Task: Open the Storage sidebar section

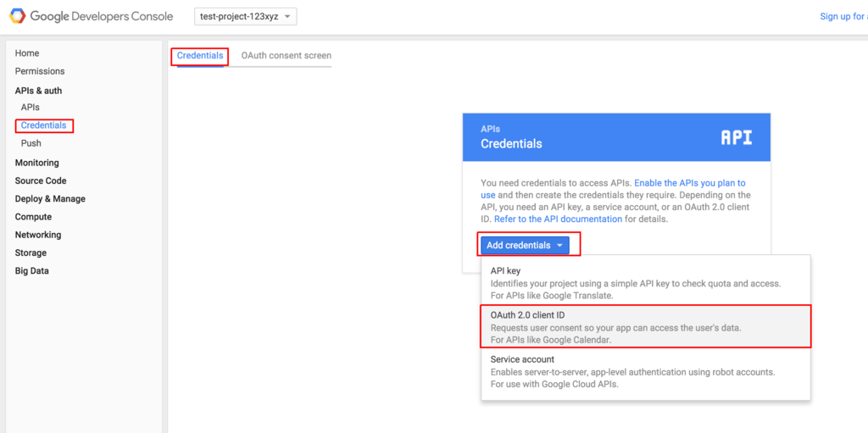Action: point(31,253)
